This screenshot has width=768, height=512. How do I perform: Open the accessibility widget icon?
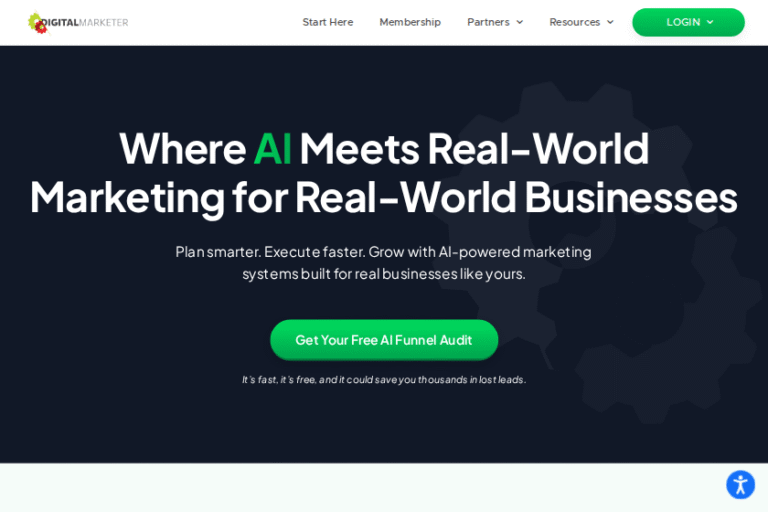click(x=740, y=485)
